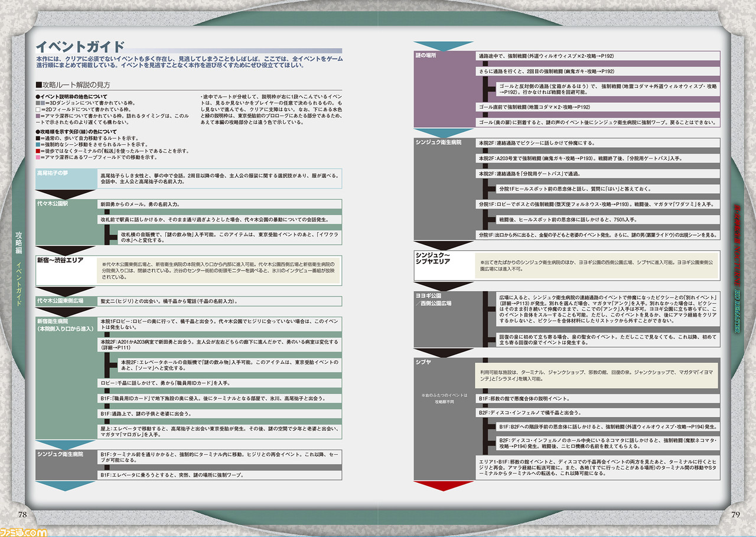Click the エリア1・B1F:邪教の館イベント row
756x537 pixels.
pos(597,467)
